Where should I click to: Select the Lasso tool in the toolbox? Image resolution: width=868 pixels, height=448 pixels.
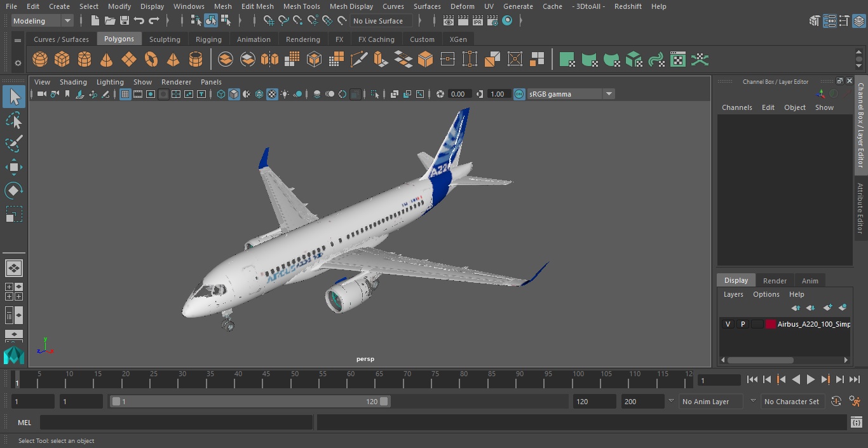tap(13, 121)
